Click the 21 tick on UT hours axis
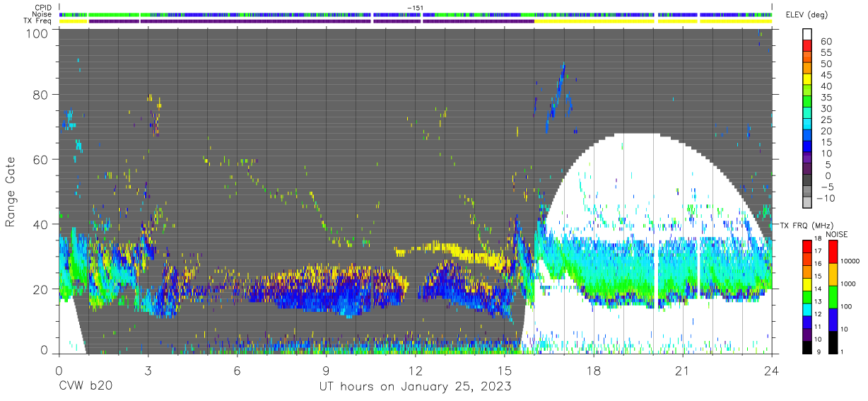The image size is (868, 401). [x=683, y=370]
